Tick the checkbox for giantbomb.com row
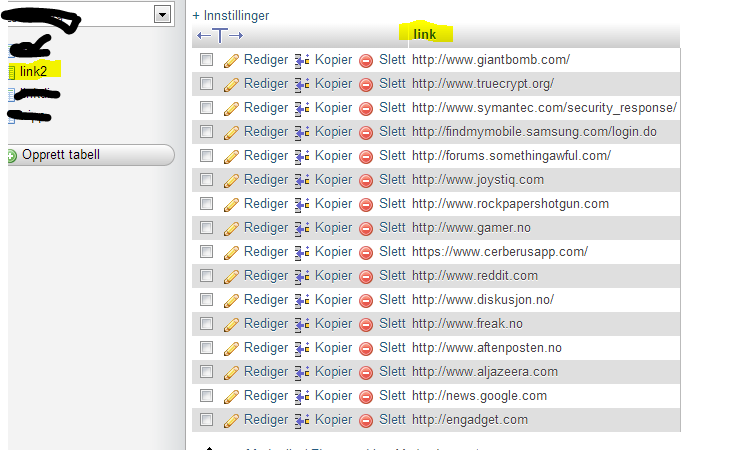746x450 pixels. (206, 59)
